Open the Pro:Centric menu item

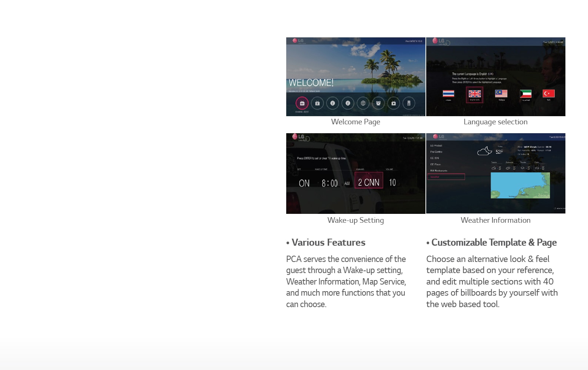pyautogui.click(x=436, y=152)
